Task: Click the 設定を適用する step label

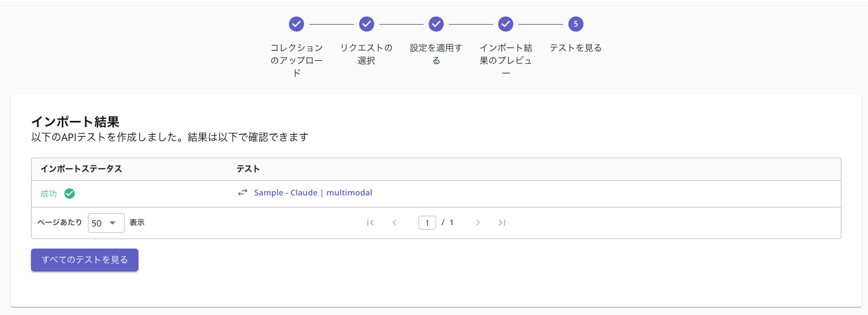Action: [436, 54]
